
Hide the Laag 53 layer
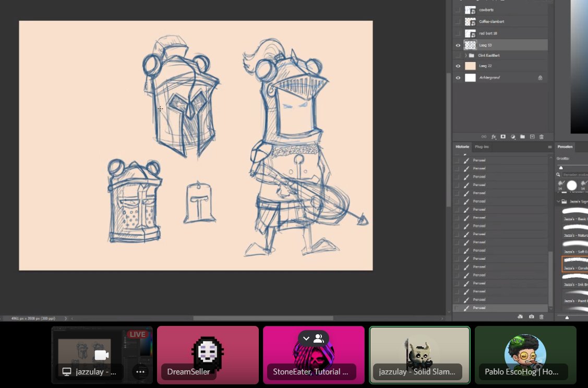pos(458,45)
